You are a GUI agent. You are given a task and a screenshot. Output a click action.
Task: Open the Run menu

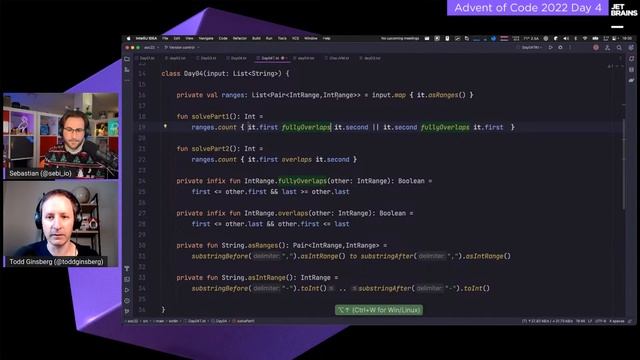point(269,38)
